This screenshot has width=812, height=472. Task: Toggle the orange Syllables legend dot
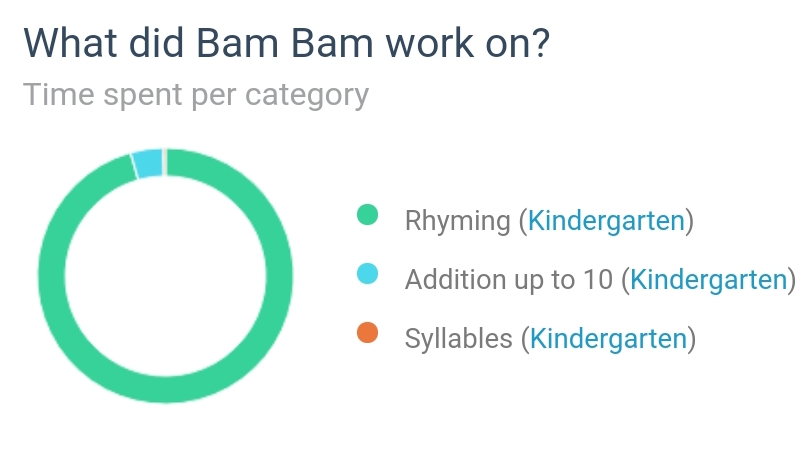point(368,333)
